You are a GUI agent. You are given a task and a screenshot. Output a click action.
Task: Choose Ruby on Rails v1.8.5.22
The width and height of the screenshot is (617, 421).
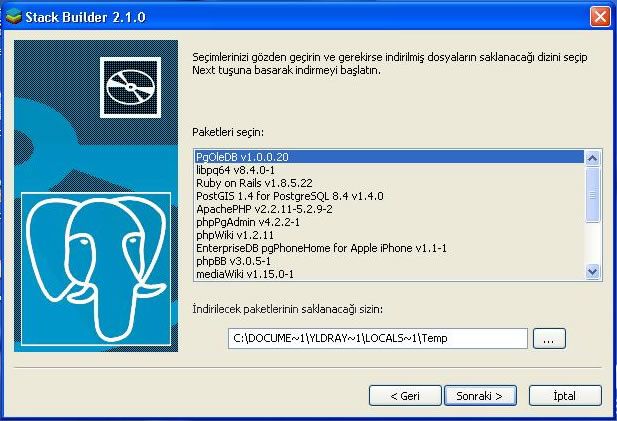tap(389, 183)
